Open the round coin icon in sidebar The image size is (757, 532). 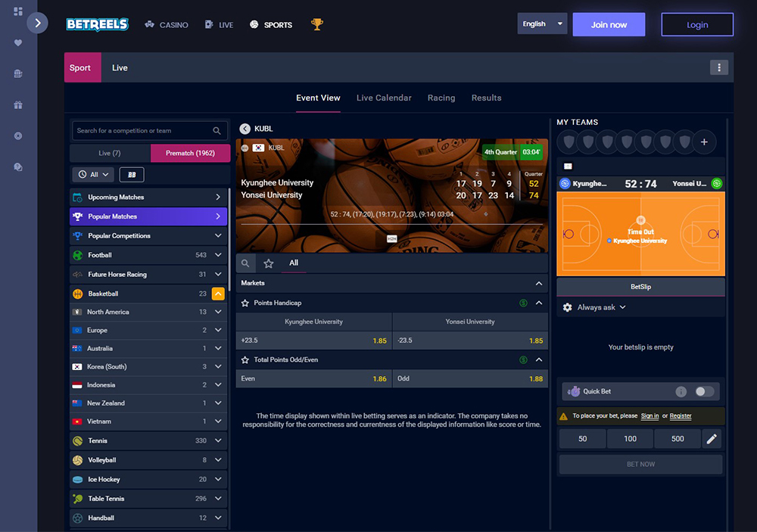(18, 136)
